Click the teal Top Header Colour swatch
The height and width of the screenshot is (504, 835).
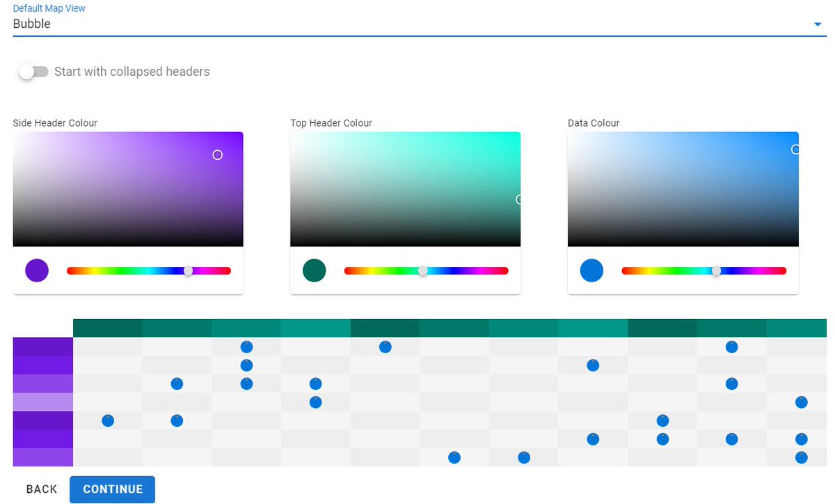(313, 270)
